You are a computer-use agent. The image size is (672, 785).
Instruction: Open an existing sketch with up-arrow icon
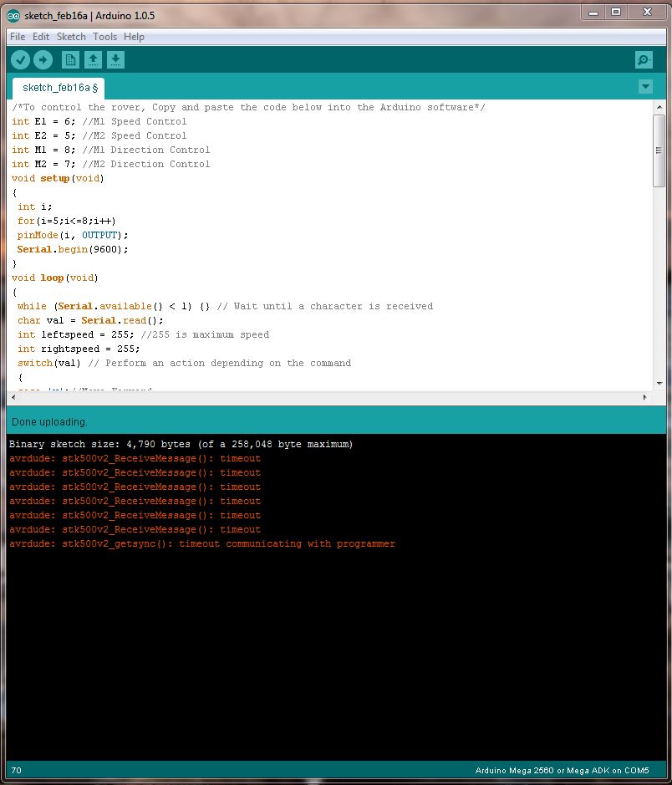click(93, 60)
